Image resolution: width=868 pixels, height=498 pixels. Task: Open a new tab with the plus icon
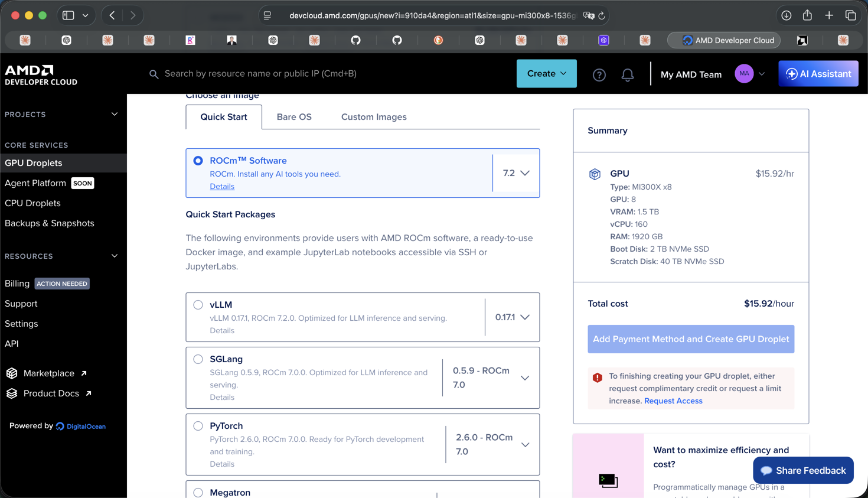829,15
